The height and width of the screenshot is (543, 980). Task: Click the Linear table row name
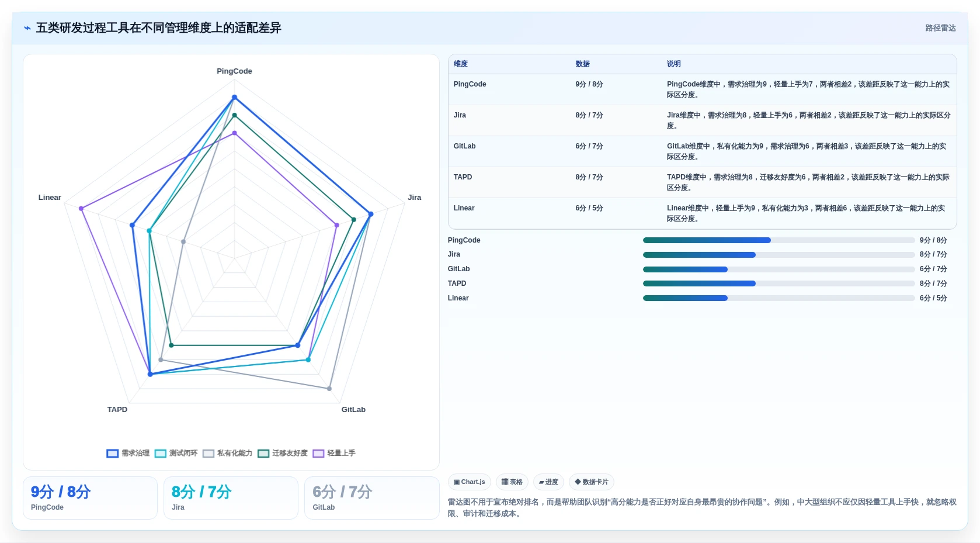click(x=464, y=208)
